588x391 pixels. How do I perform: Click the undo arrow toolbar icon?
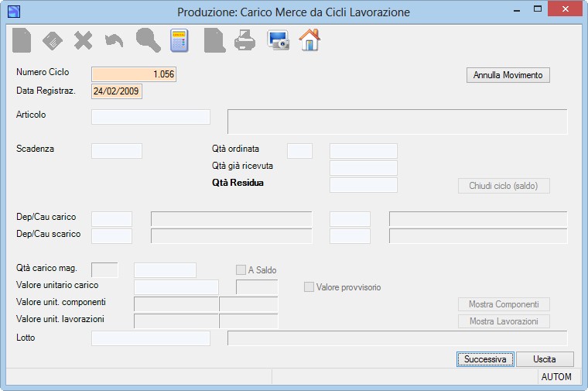(x=114, y=40)
